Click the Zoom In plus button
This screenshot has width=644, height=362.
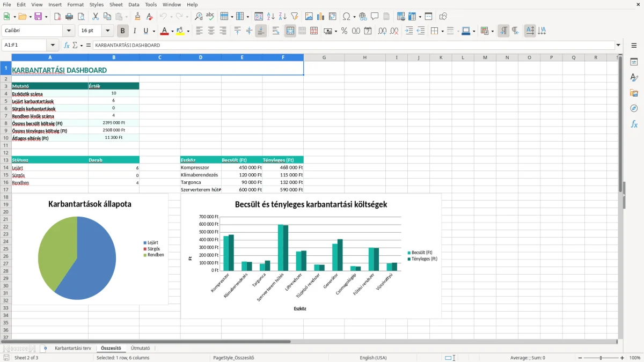click(623, 358)
